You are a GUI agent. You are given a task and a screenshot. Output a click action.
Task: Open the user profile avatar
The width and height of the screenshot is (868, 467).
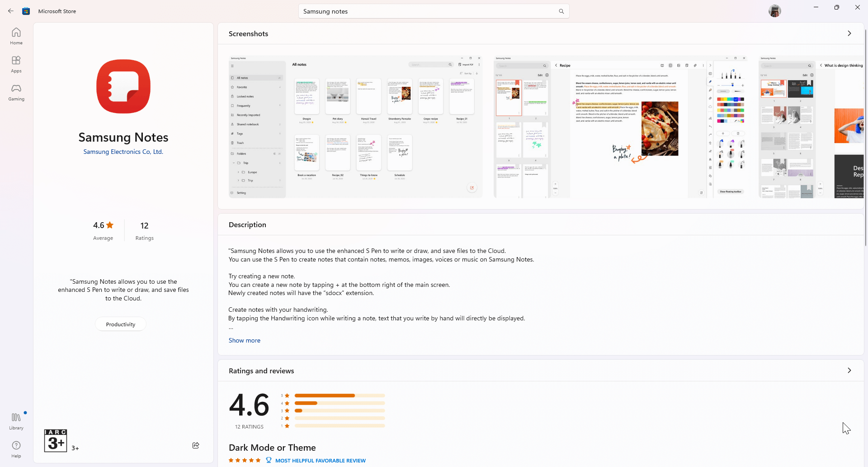[774, 11]
